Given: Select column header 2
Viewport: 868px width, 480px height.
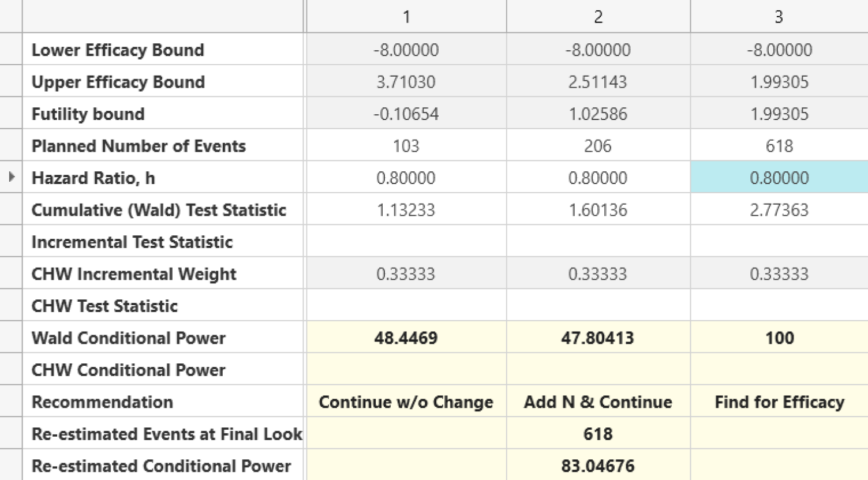Looking at the screenshot, I should tap(598, 17).
